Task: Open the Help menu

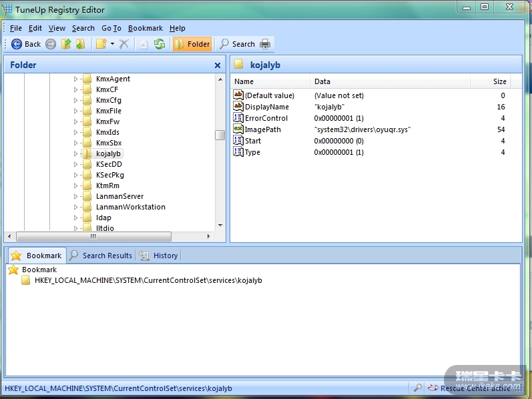Action: 178,28
